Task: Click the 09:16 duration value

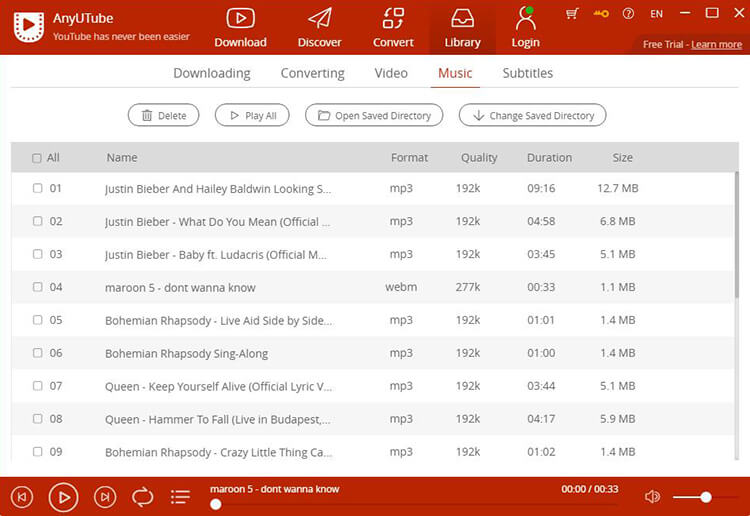Action: click(x=541, y=188)
